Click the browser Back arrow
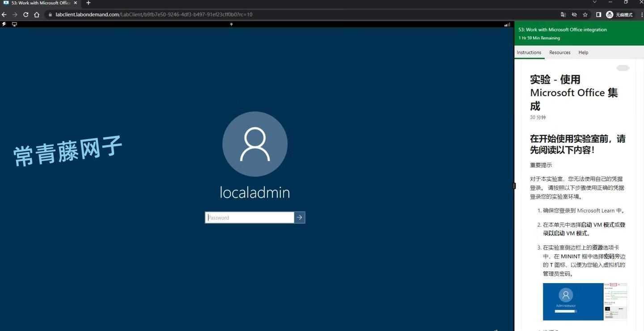644x331 pixels. click(x=4, y=14)
